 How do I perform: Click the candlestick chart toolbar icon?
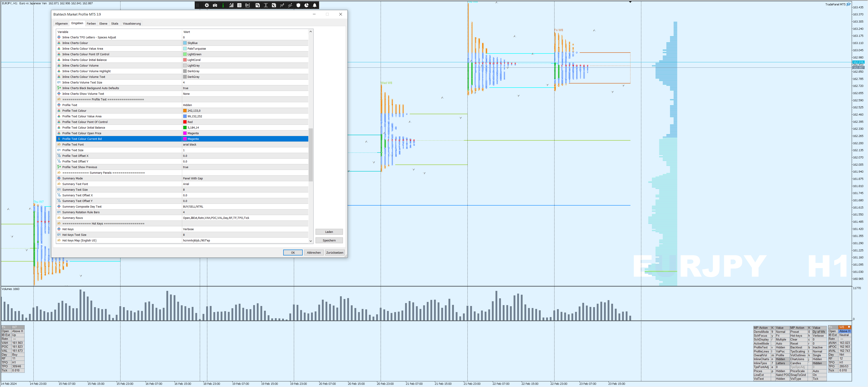[248, 5]
